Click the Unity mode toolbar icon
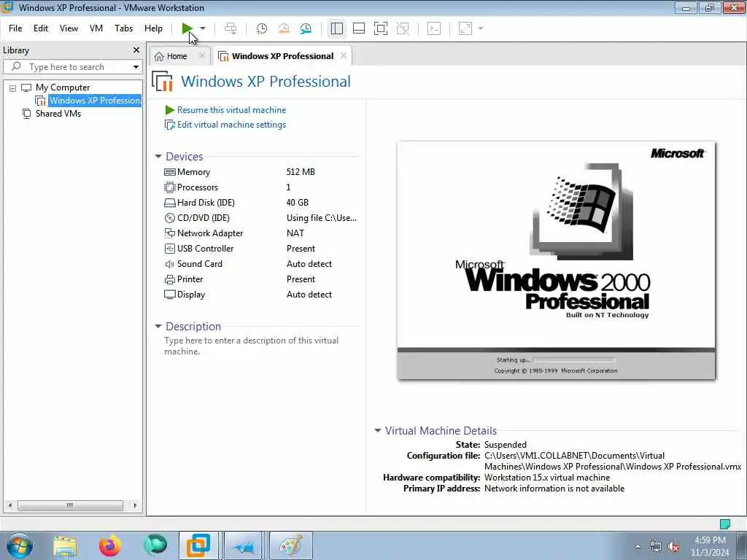Viewport: 747px width, 560px height. point(403,28)
